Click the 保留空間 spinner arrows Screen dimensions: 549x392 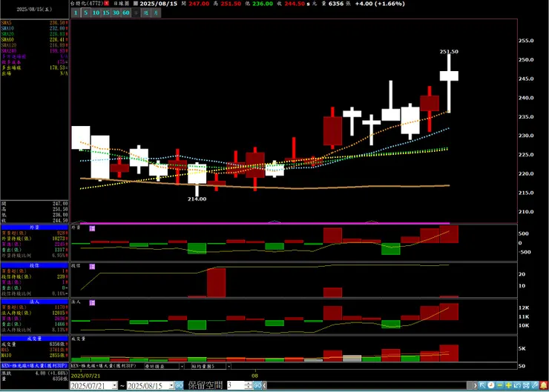[x=249, y=385]
